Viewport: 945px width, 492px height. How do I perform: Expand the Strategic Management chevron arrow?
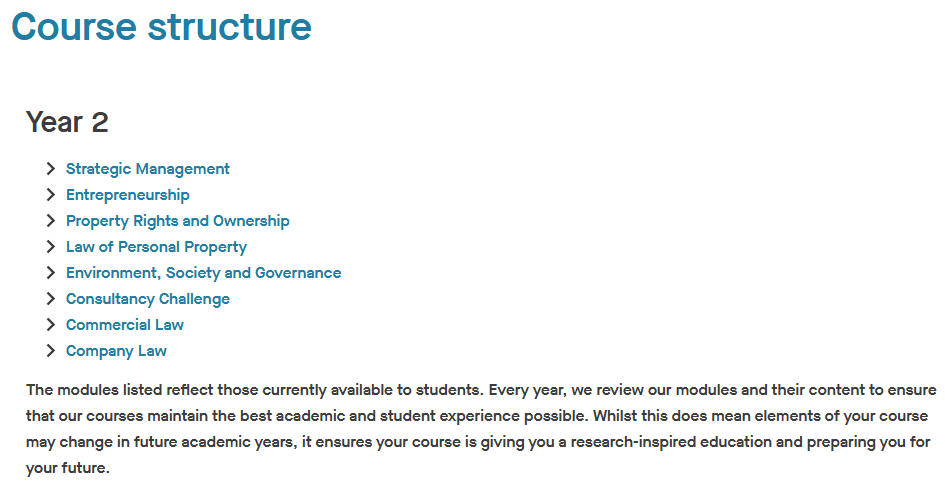tap(51, 169)
